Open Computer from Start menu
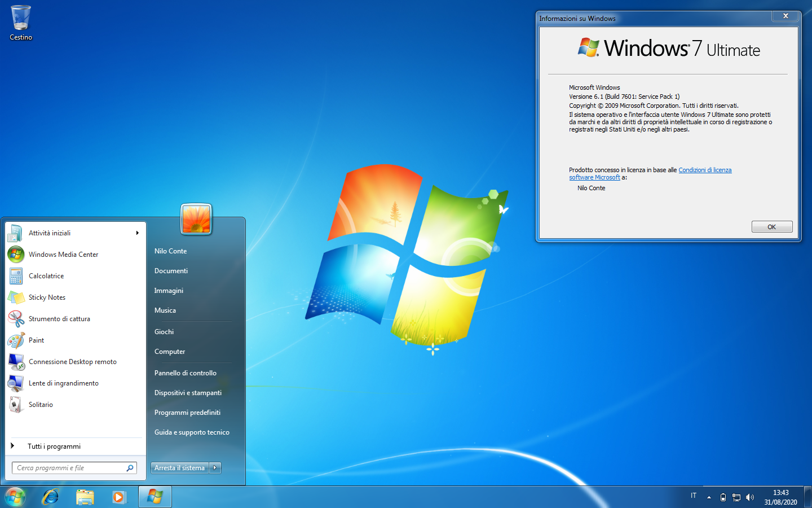Viewport: 812px width, 508px height. pos(170,352)
